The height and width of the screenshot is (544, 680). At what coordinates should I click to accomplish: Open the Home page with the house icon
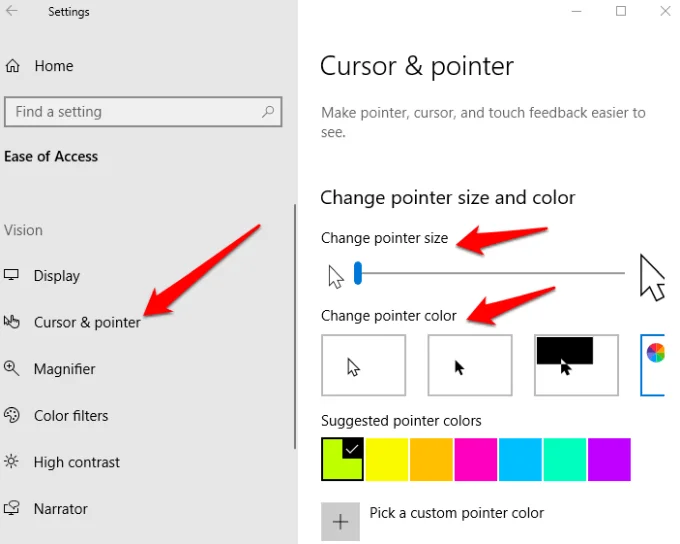click(x=13, y=66)
